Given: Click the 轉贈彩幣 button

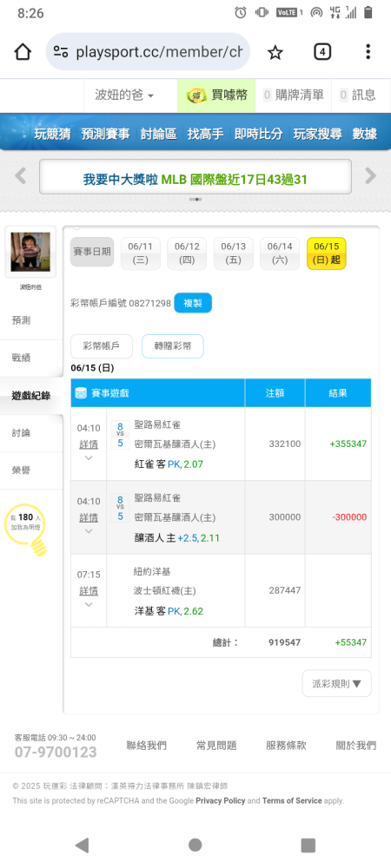Looking at the screenshot, I should pyautogui.click(x=173, y=346).
